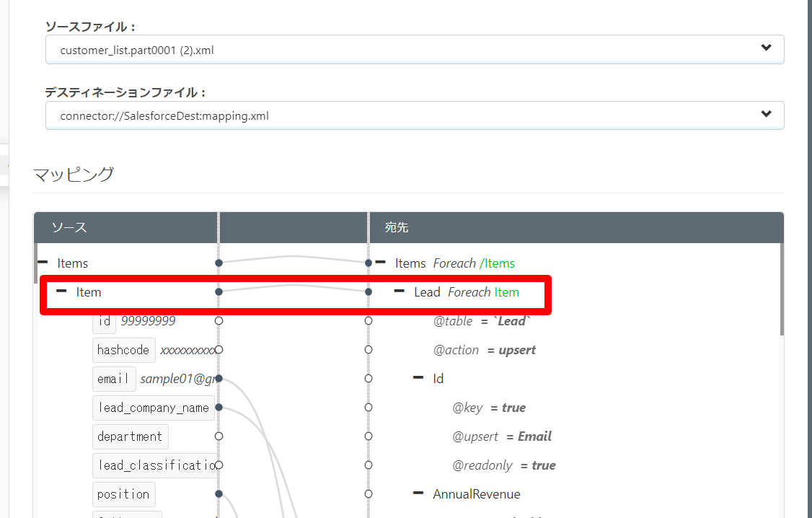Click the destination connector circle for AnnualRevenue

click(x=369, y=494)
